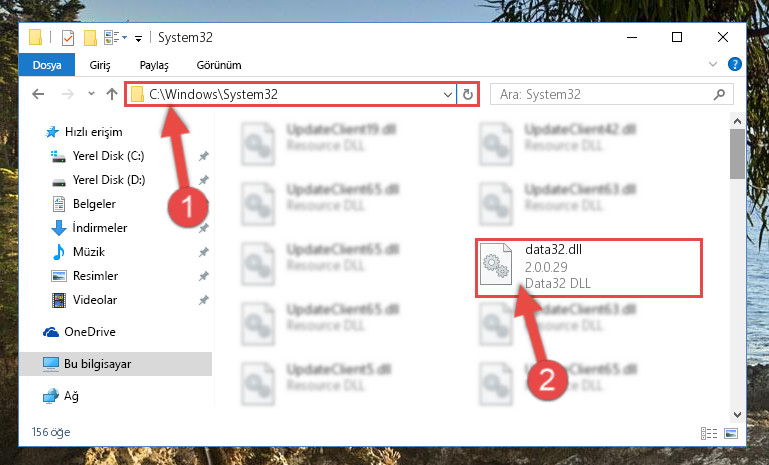Open the Dosya menu tab
Screen dimensions: 769x465
coord(47,65)
